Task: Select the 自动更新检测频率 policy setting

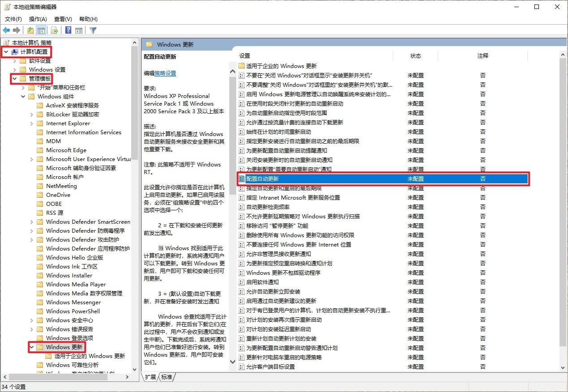Action: pos(268,207)
